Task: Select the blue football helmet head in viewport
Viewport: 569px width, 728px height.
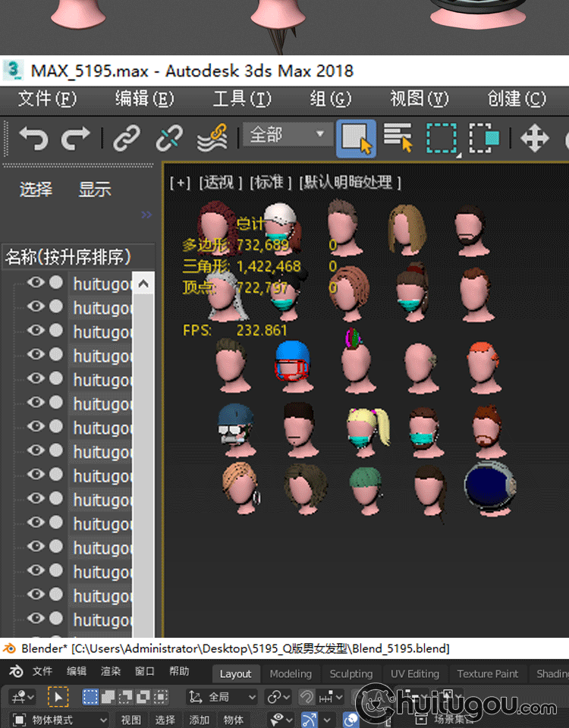Action: [x=293, y=367]
